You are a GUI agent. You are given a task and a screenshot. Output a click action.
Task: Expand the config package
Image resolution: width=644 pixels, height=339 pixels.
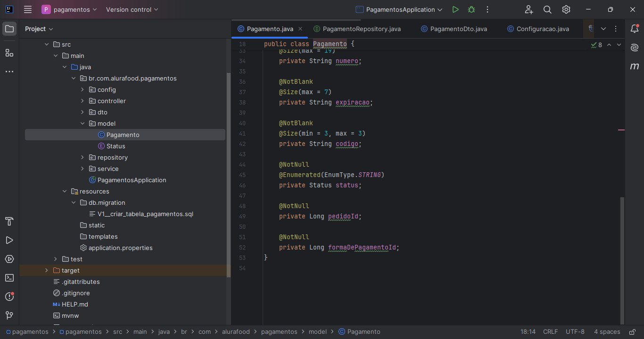tap(82, 89)
